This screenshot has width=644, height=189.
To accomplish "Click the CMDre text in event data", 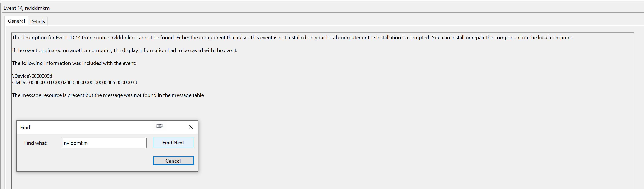I will (x=20, y=82).
